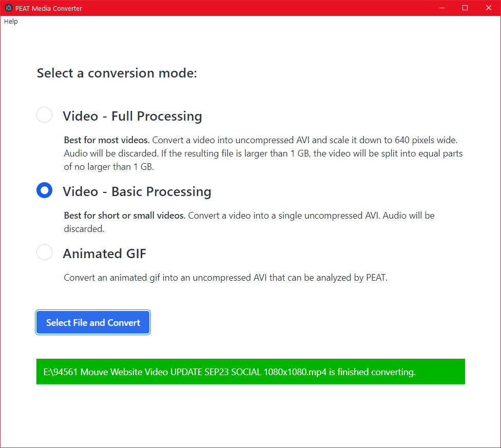The height and width of the screenshot is (448, 501).
Task: Close the PEAT Media Converter application
Action: click(488, 8)
